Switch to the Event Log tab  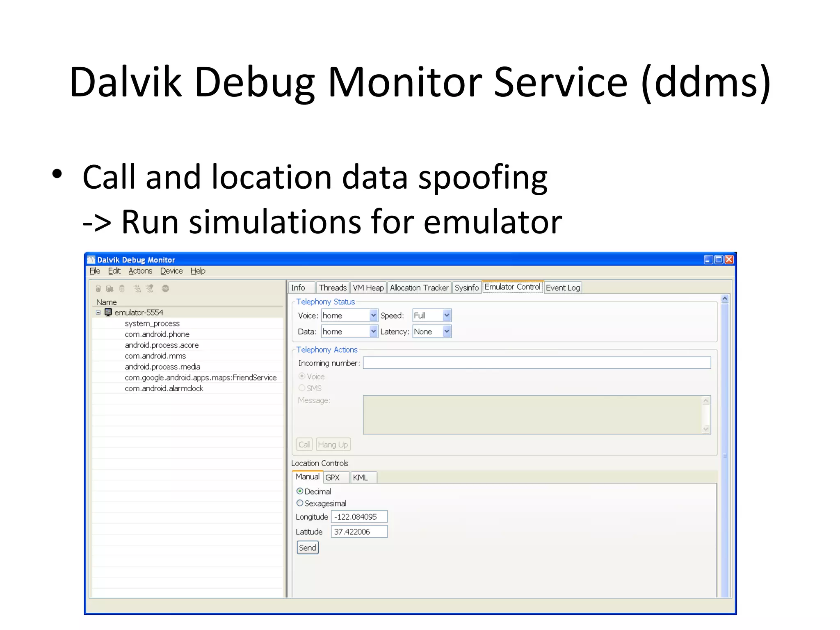pyautogui.click(x=563, y=288)
